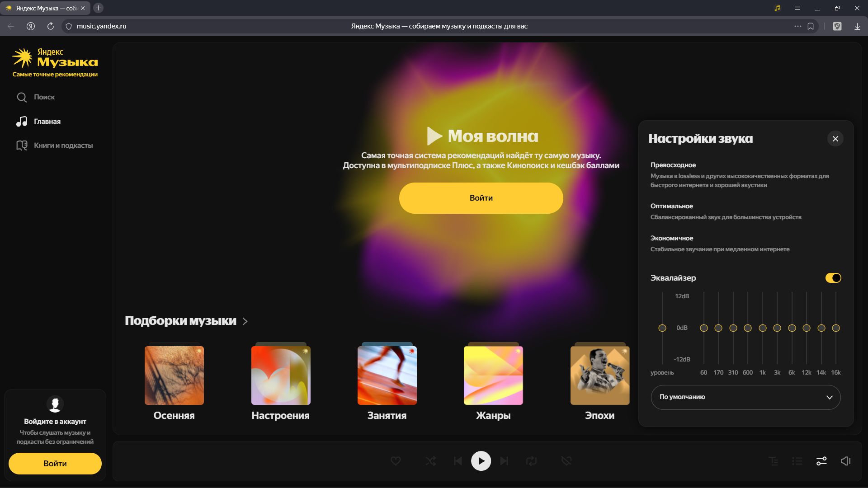Screen dimensions: 868x488
Task: Go back in browser history
Action: tap(11, 26)
